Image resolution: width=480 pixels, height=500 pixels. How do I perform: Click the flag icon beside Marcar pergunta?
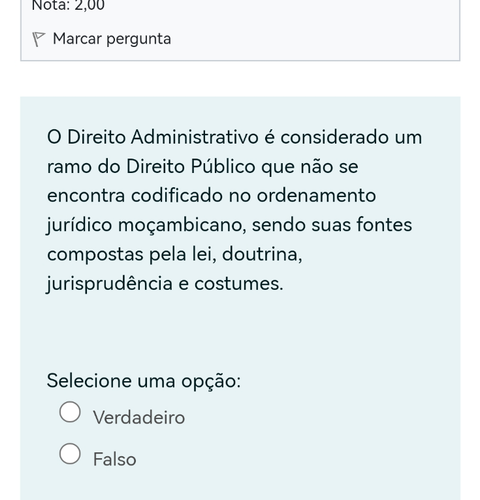click(38, 39)
